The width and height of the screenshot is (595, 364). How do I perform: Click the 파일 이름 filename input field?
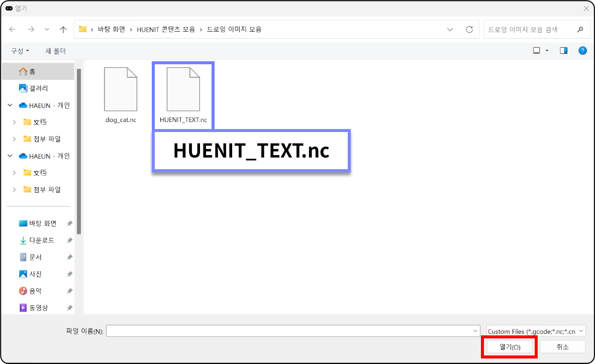[x=289, y=331]
